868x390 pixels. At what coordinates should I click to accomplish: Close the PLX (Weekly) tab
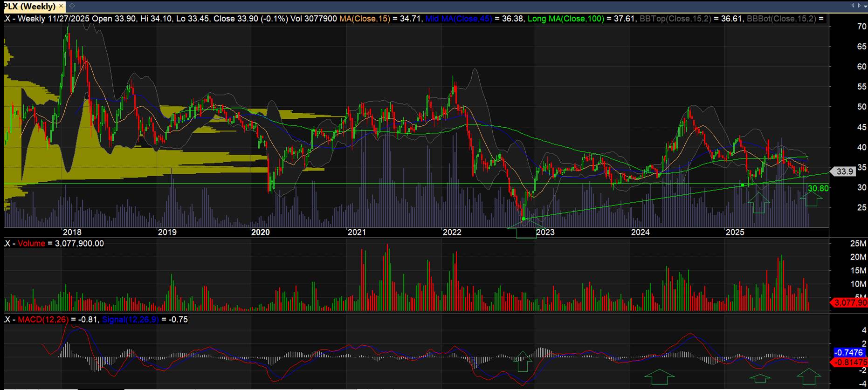click(x=61, y=7)
